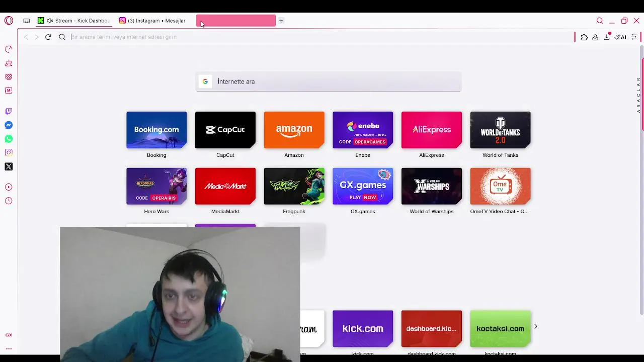The width and height of the screenshot is (644, 362).
Task: Open the MediaMarkt speed dial tile
Action: point(225,186)
